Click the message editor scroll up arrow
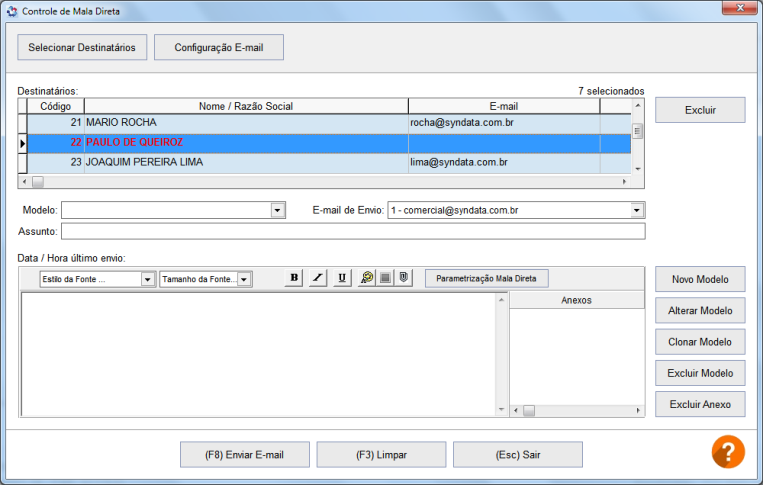Image resolution: width=763 pixels, height=485 pixels. (x=501, y=299)
